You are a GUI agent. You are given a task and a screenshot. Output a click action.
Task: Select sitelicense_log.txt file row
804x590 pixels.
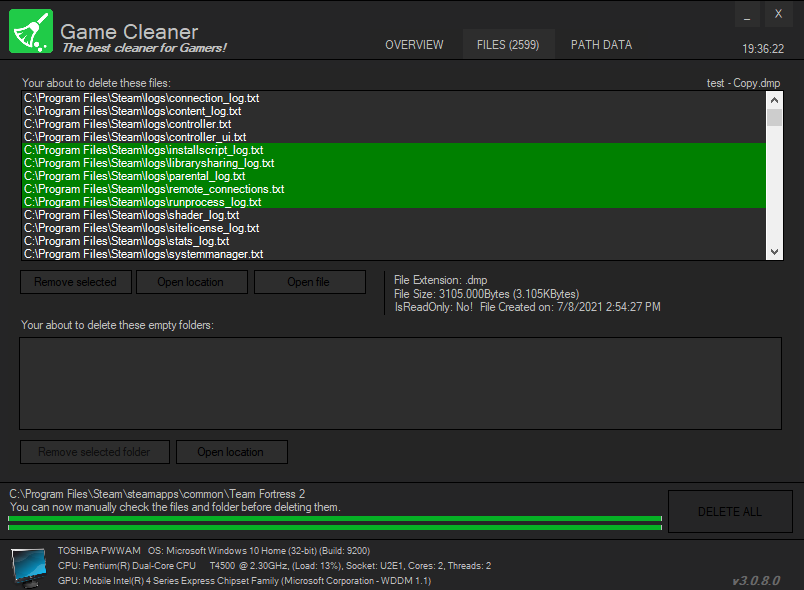pos(394,228)
